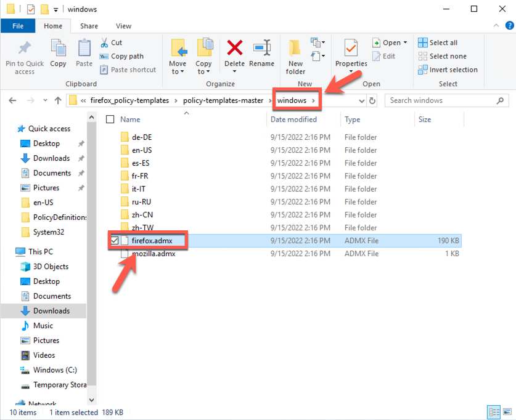Viewport: 516px width, 420px height.
Task: Select the fr-FR folder
Action: tap(140, 176)
